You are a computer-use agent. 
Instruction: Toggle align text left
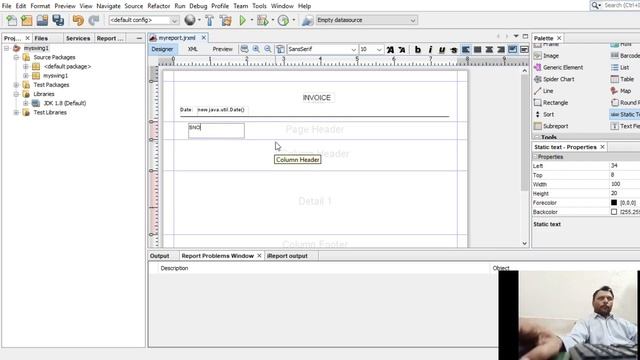pos(465,50)
